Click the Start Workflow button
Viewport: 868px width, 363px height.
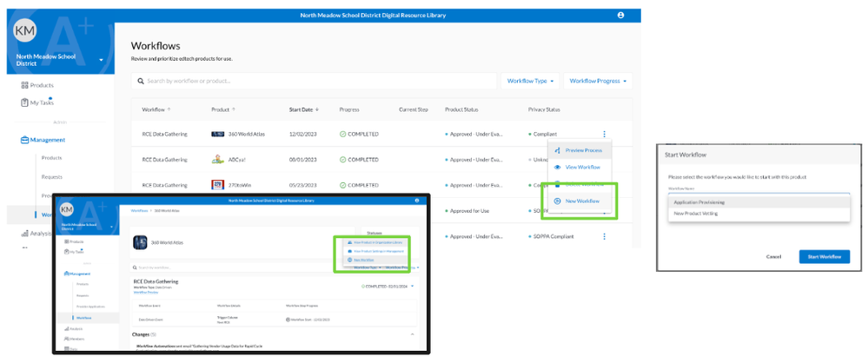(824, 256)
